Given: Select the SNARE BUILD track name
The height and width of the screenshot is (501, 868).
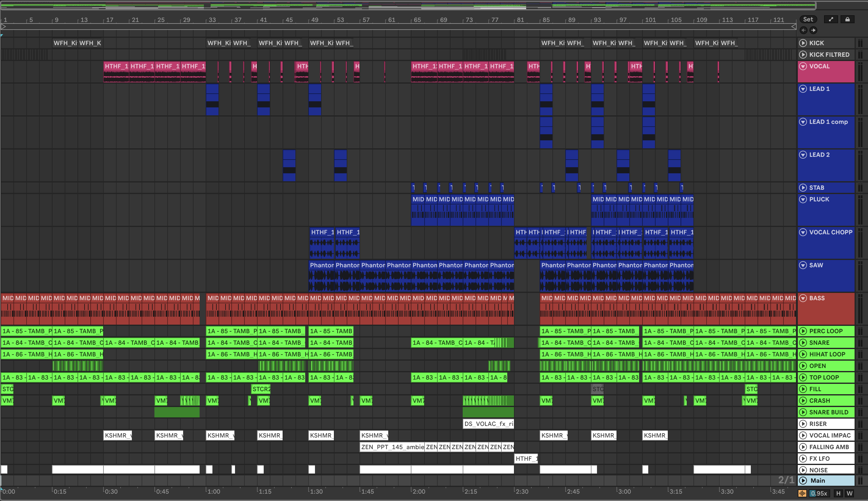Looking at the screenshot, I should coord(828,412).
